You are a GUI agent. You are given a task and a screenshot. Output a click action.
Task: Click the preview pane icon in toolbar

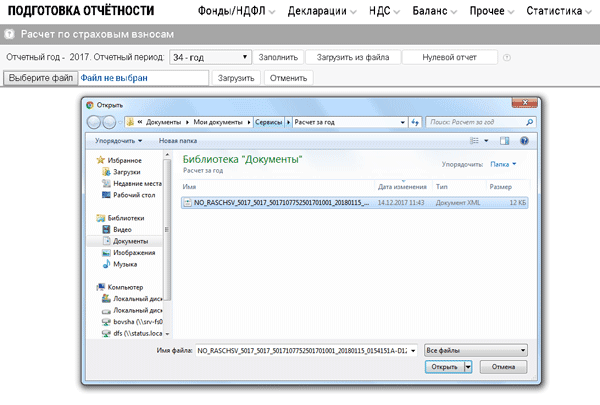[505, 141]
